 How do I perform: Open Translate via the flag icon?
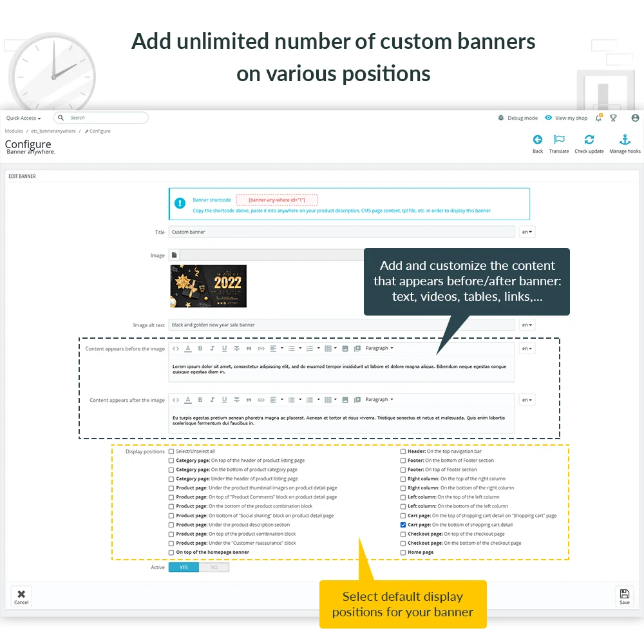(559, 140)
